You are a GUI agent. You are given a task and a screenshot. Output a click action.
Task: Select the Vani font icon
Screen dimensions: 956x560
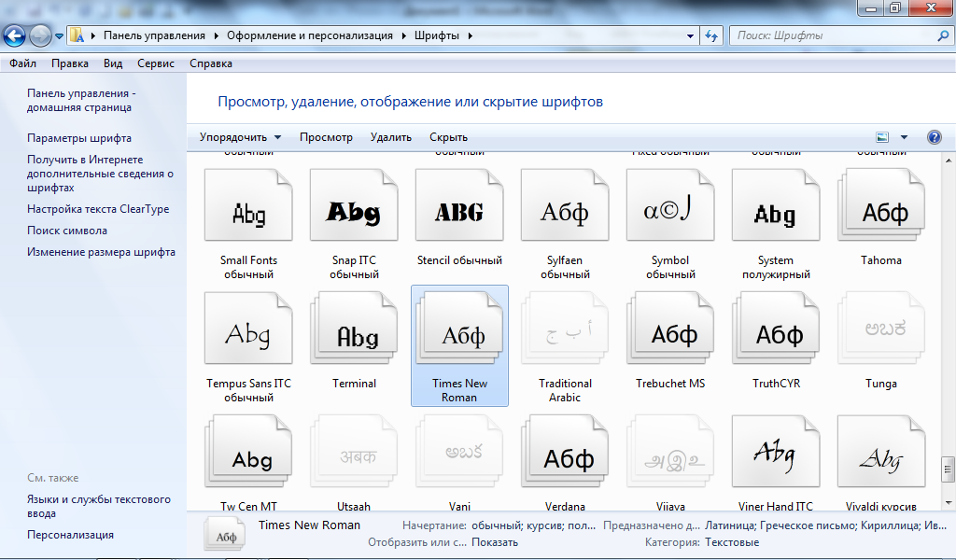point(459,451)
